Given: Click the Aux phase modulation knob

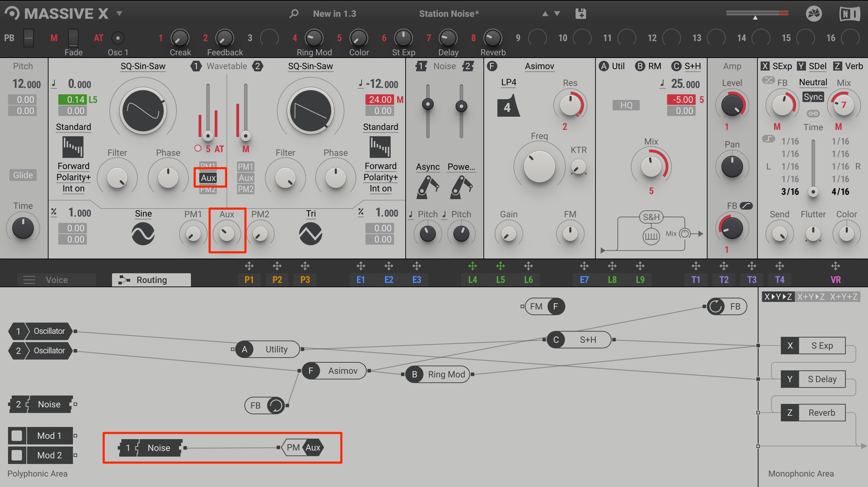Looking at the screenshot, I should pos(227,234).
